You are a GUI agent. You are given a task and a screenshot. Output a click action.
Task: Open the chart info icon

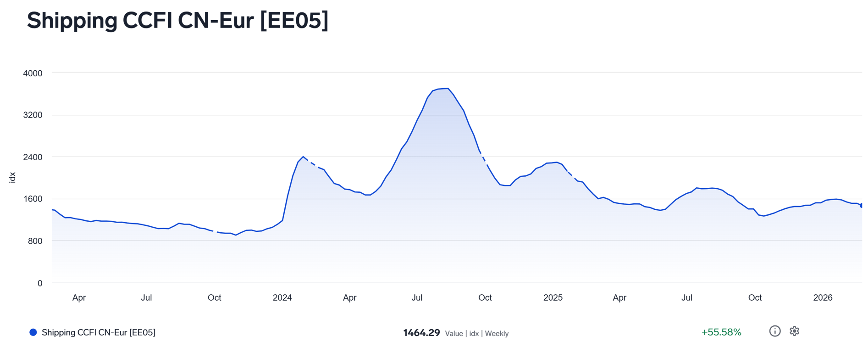pos(774,331)
